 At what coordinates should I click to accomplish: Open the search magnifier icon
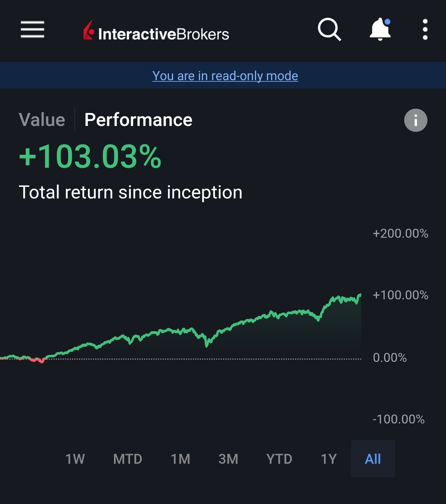(330, 30)
